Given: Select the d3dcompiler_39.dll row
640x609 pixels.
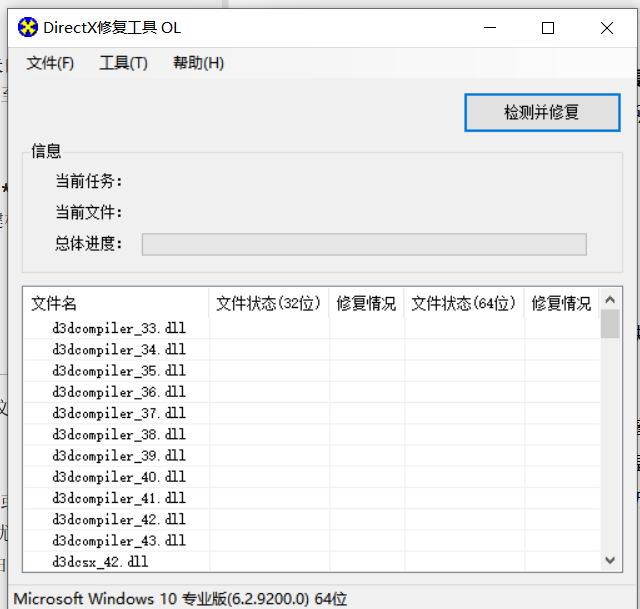Looking at the screenshot, I should click(x=311, y=456).
